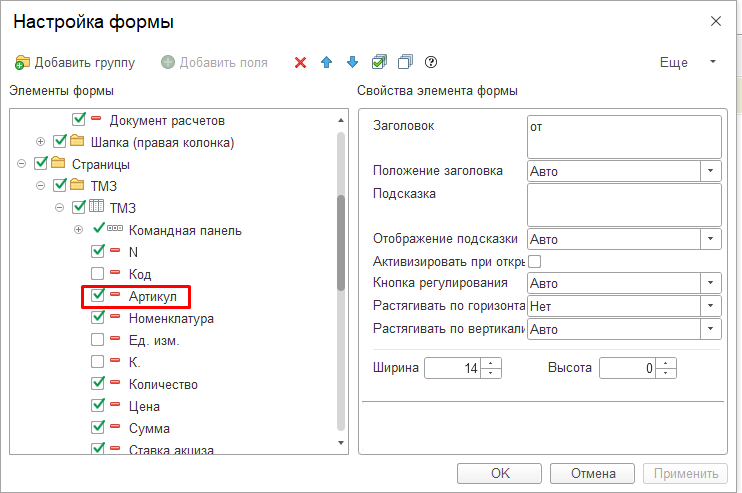Open Положение заголовка dropdown
The width and height of the screenshot is (742, 493).
point(711,171)
